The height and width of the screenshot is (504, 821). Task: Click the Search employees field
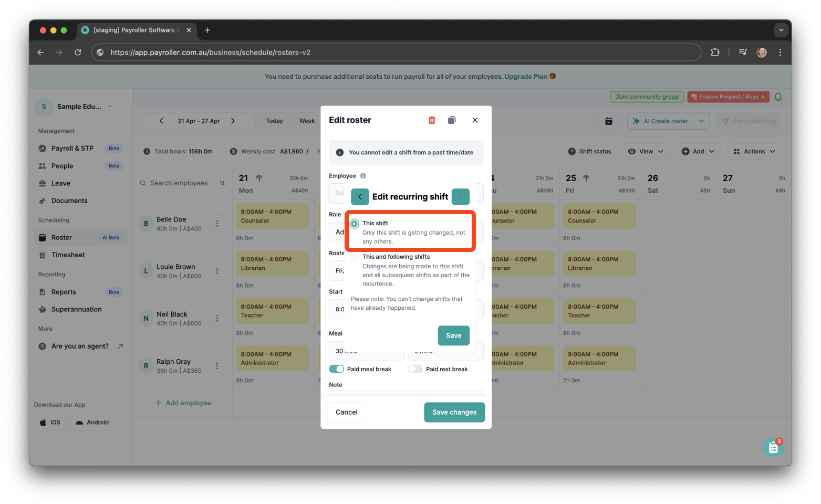point(179,183)
